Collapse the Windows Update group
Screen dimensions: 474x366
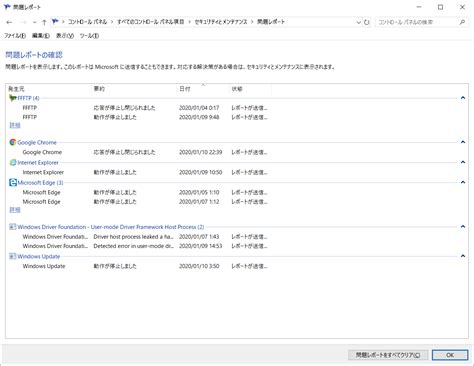pos(463,256)
